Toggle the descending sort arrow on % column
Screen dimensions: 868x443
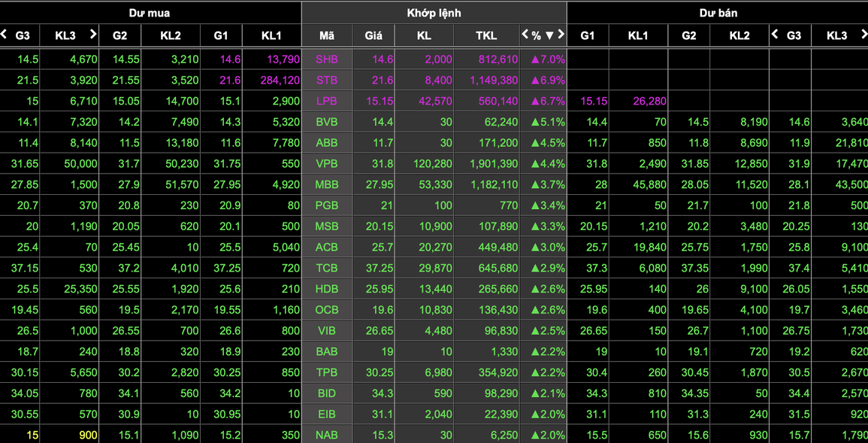pos(549,35)
